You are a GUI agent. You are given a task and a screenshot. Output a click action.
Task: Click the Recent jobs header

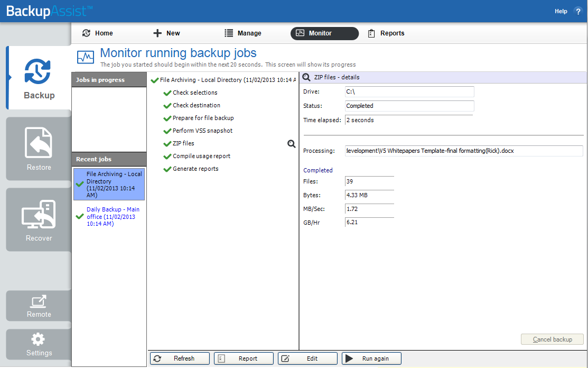coord(109,160)
